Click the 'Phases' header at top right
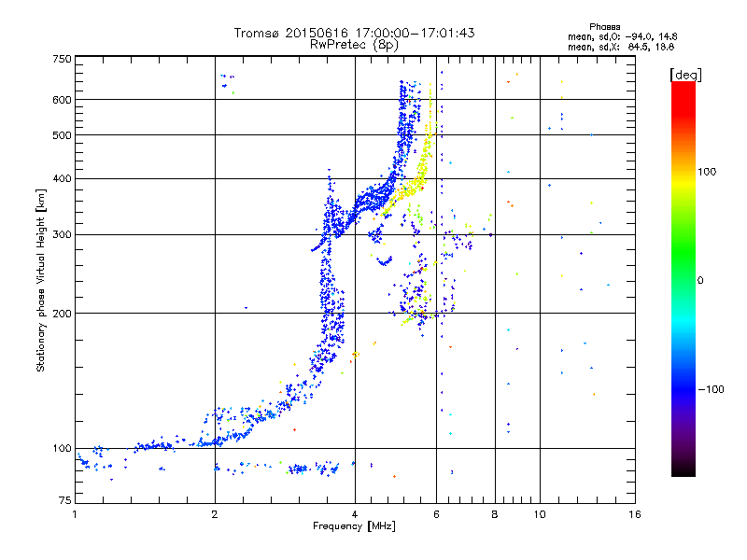Image resolution: width=747 pixels, height=560 pixels. (x=604, y=27)
